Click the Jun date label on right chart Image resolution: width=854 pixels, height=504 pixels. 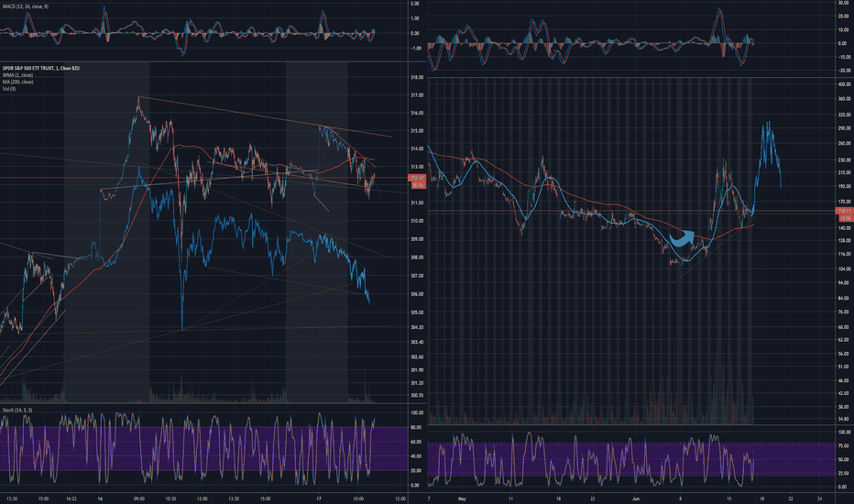(x=636, y=499)
